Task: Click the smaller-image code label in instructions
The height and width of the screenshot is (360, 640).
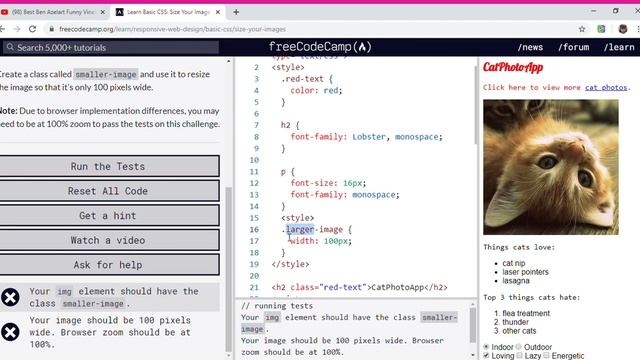Action: [x=106, y=74]
